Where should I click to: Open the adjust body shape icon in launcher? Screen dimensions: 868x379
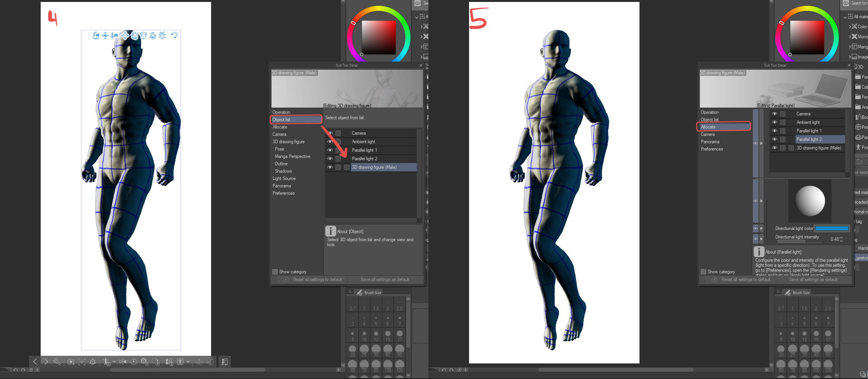[x=225, y=362]
